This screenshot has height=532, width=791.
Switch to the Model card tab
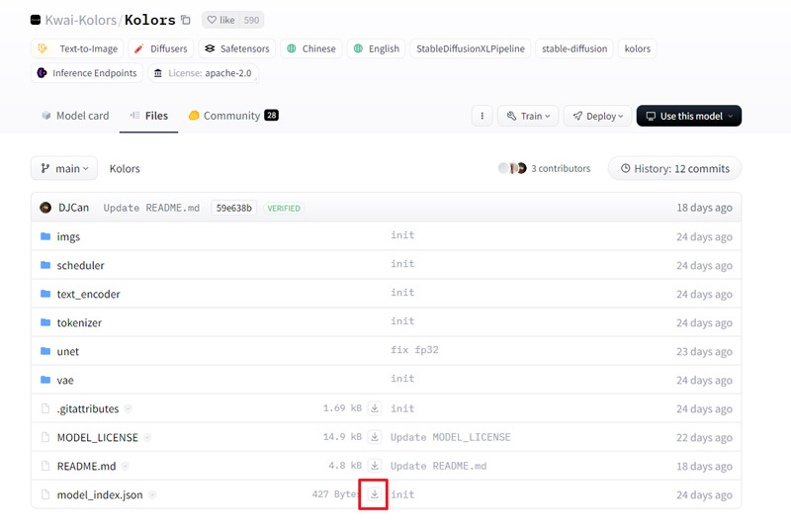pos(75,116)
